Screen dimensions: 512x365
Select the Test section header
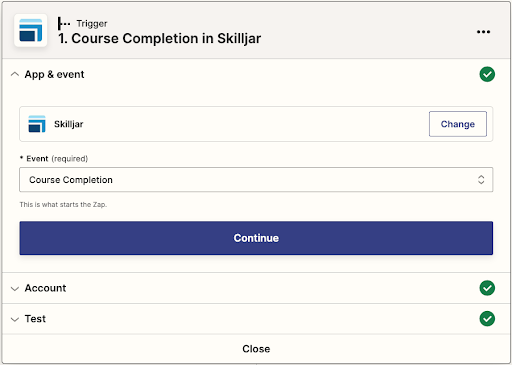(256, 319)
